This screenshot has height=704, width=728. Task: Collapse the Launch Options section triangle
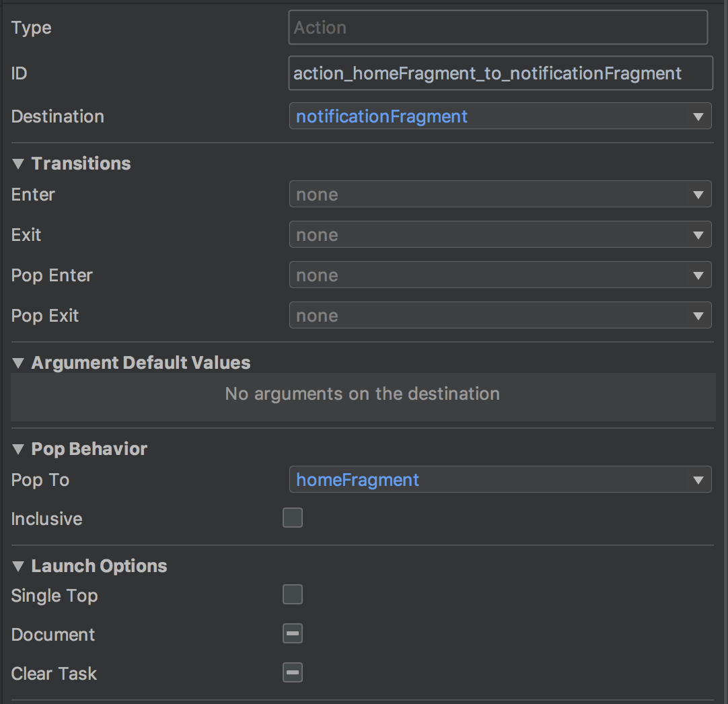point(18,567)
